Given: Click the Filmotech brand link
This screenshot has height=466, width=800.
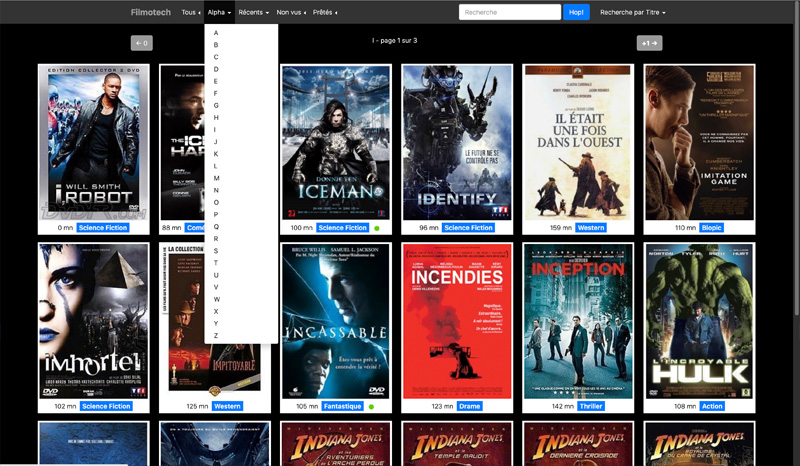Looking at the screenshot, I should (x=151, y=12).
